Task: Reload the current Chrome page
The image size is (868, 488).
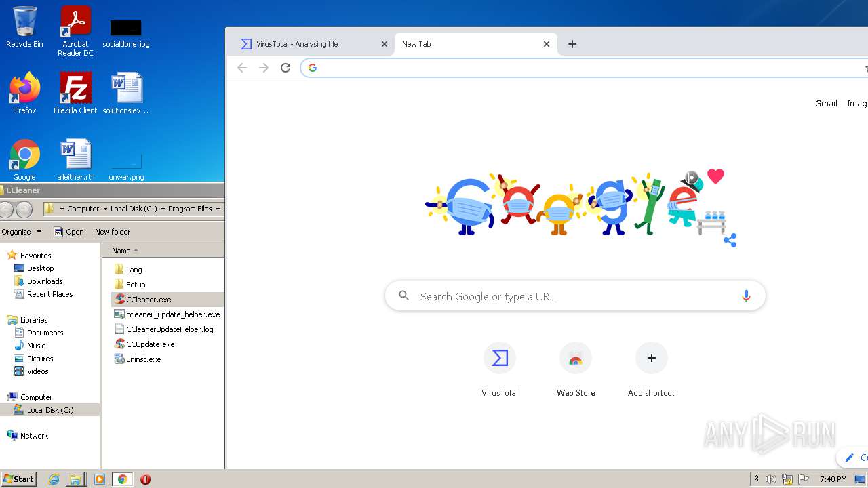Action: tap(285, 68)
